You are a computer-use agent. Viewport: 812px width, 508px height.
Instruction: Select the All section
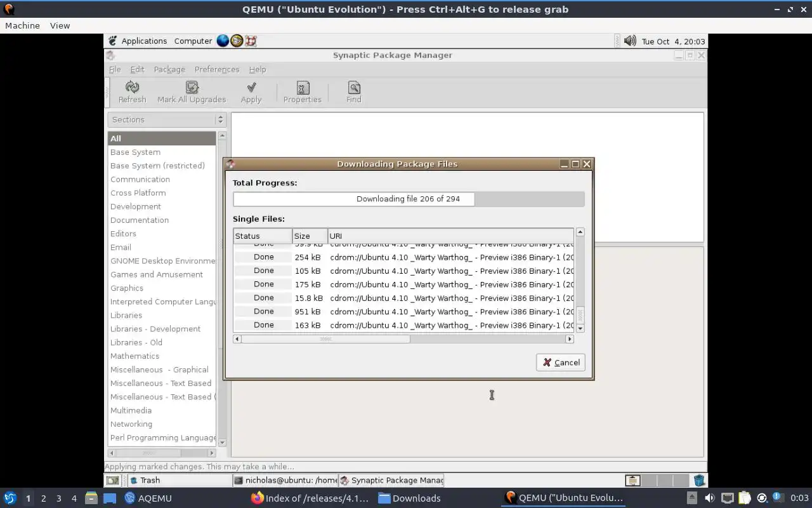click(162, 138)
